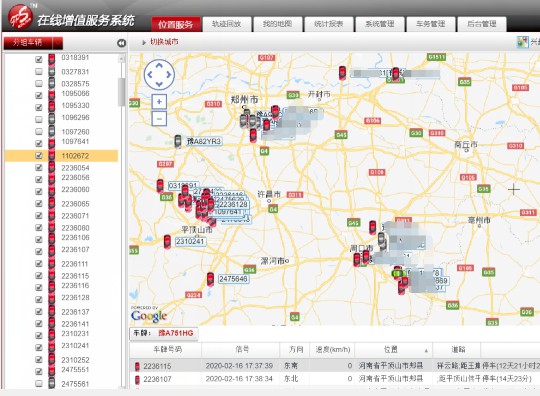Image resolution: width=540 pixels, height=396 pixels.
Task: Click the grey vehicle marker 豫A82YR3
Action: tap(178, 142)
